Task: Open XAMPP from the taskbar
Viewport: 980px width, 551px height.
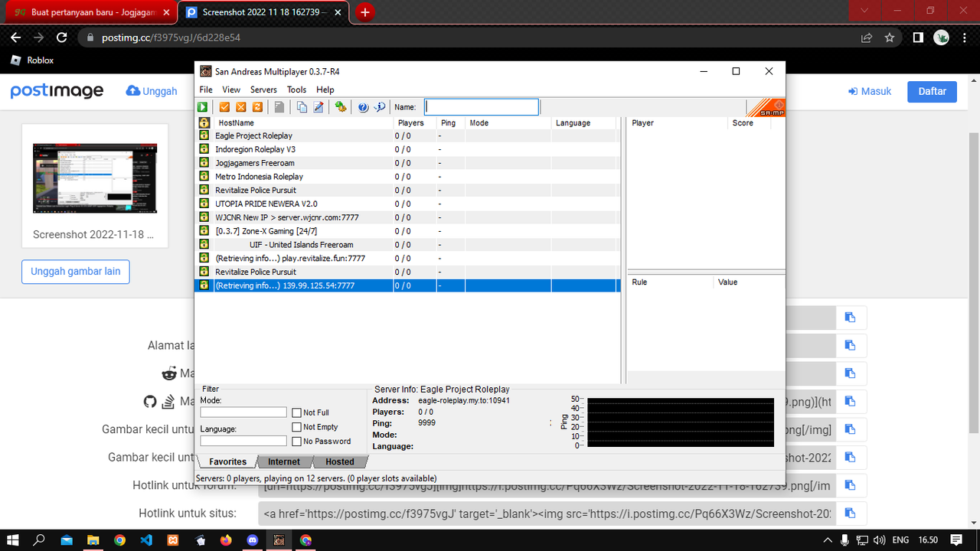Action: click(x=173, y=540)
